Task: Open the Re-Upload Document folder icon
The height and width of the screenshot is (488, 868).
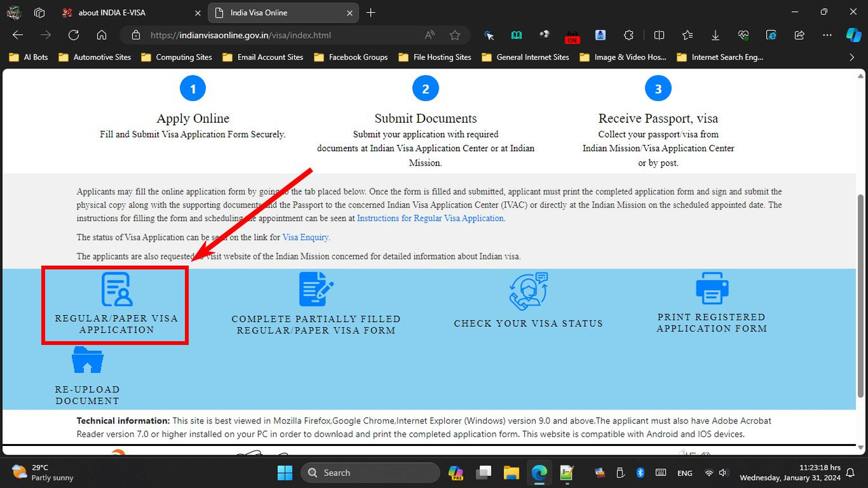Action: point(87,360)
